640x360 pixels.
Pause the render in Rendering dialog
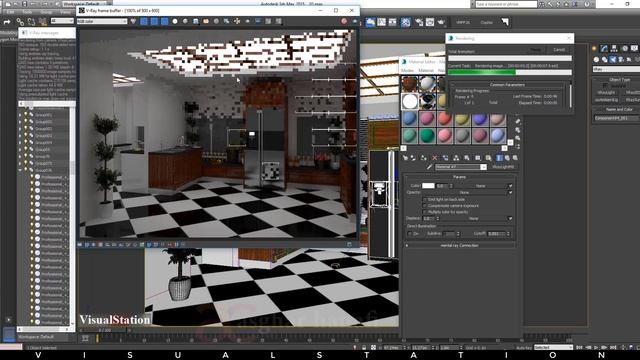click(536, 50)
